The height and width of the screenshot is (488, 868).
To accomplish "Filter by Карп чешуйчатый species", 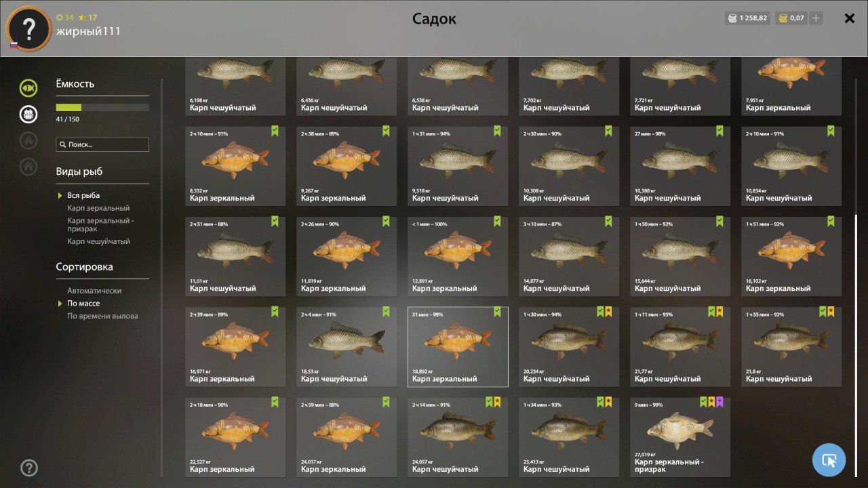I will [x=98, y=241].
